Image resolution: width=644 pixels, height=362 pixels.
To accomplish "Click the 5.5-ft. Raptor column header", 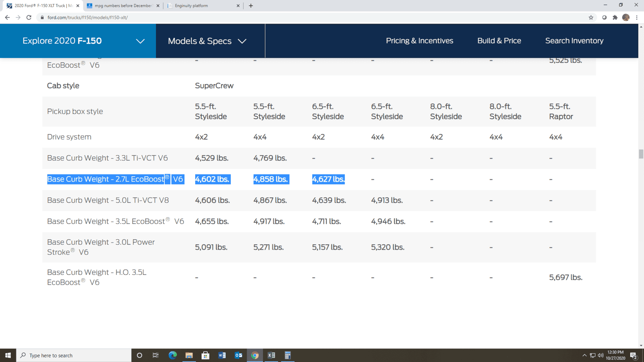I will point(561,111).
